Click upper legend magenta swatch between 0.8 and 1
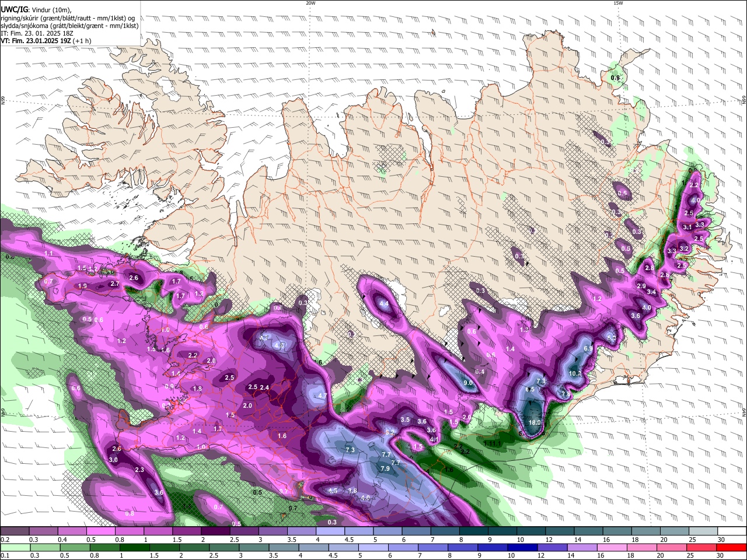Viewport: 747px width, 560px height. click(130, 531)
